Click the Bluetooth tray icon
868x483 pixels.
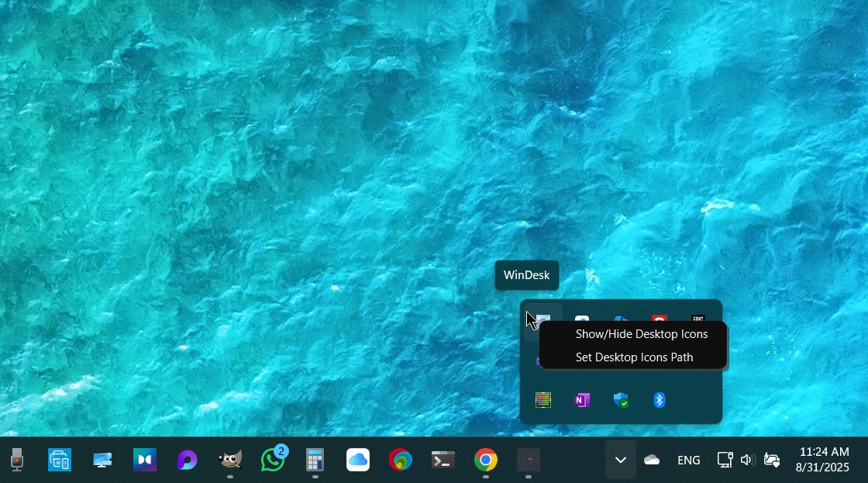coord(660,400)
